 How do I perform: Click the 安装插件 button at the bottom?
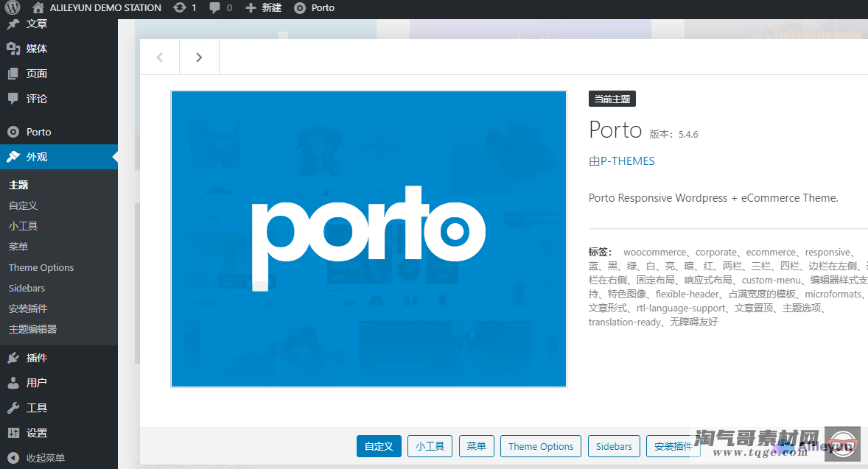coord(673,446)
